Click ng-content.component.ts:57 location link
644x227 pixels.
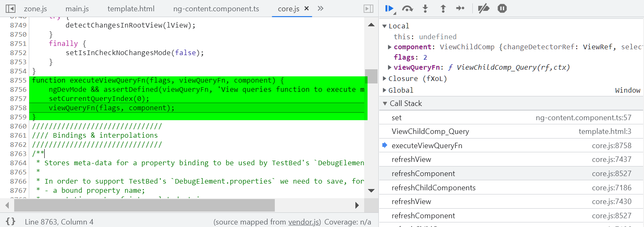click(x=583, y=118)
